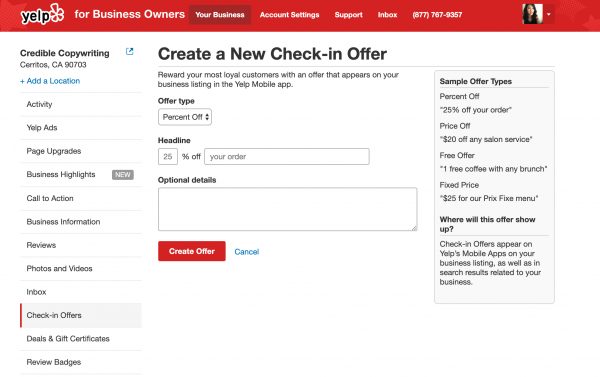The height and width of the screenshot is (377, 600).
Task: Click the Credible Copywriting business name
Action: pos(65,53)
